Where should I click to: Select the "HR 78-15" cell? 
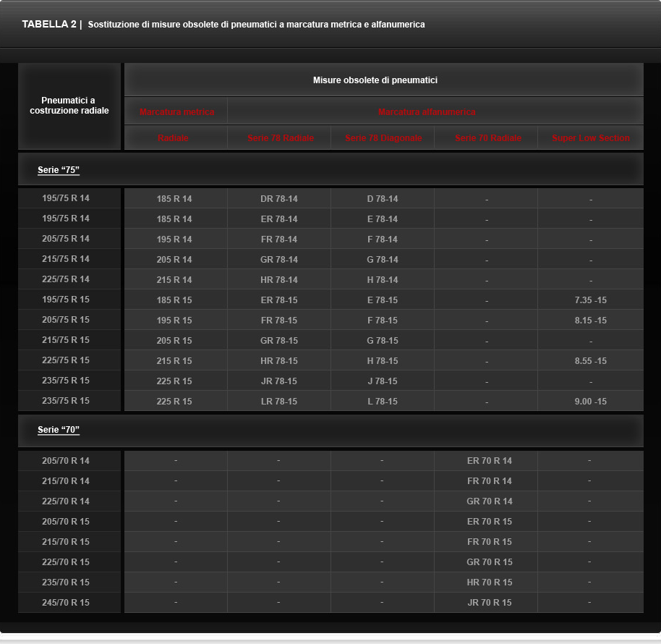click(279, 360)
